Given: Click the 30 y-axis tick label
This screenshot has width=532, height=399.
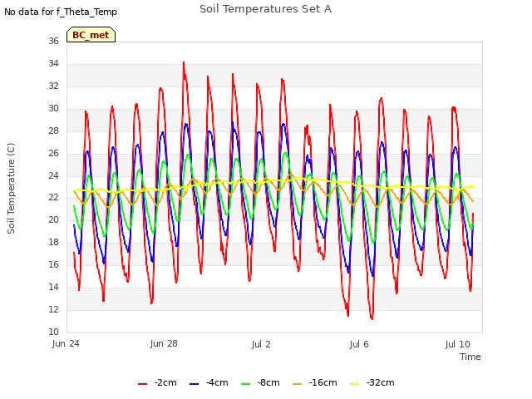Looking at the screenshot, I should click(53, 108).
